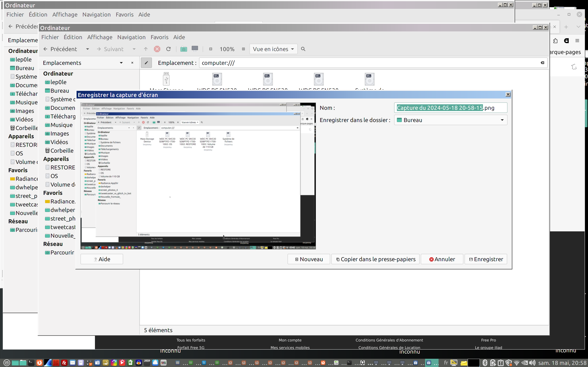
Task: Open the Vue en icônes dropdown
Action: pos(273,49)
